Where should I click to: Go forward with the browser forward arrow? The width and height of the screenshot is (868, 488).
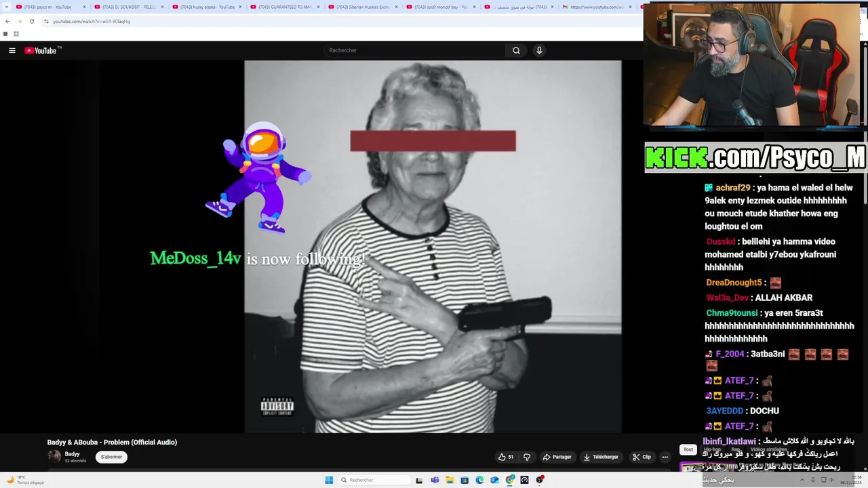(19, 21)
